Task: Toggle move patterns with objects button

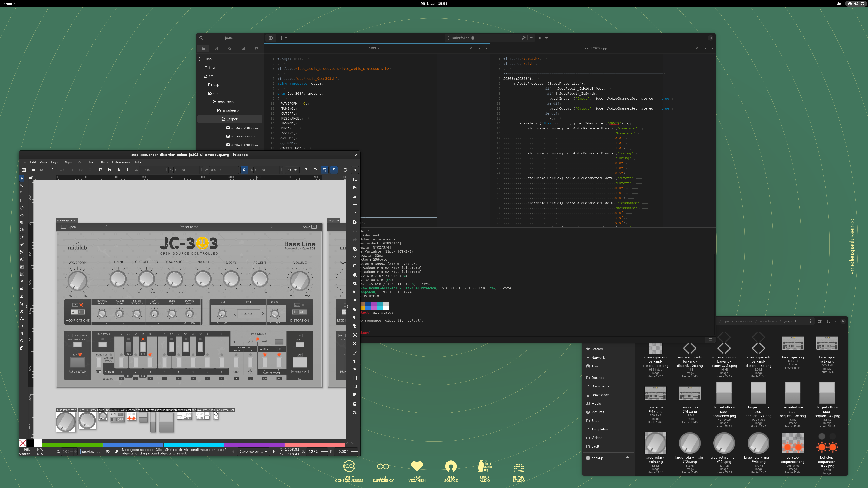Action: tap(334, 170)
